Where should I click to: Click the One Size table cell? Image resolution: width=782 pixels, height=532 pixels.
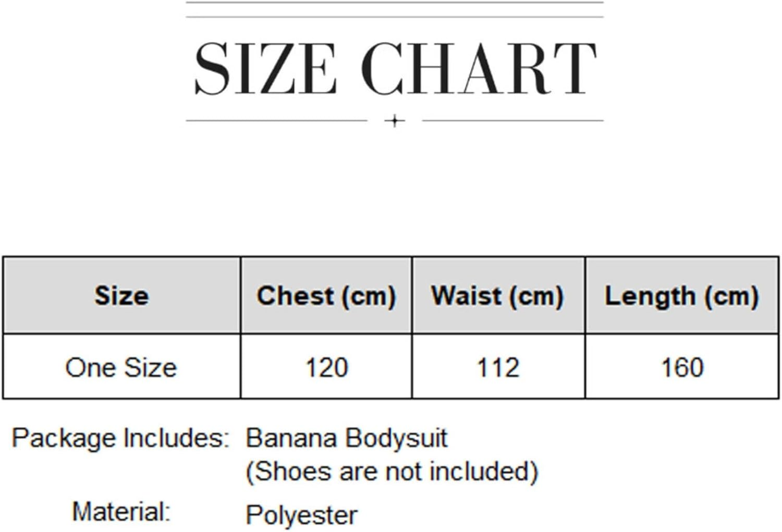click(x=121, y=367)
